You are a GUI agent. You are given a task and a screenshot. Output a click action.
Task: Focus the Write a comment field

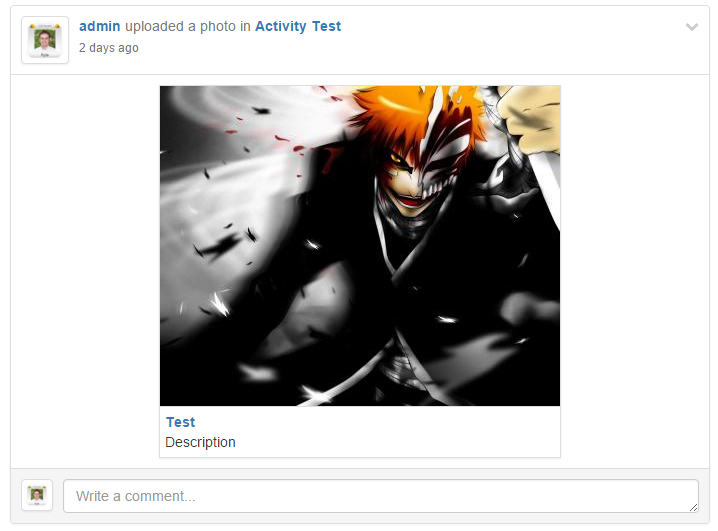(381, 496)
